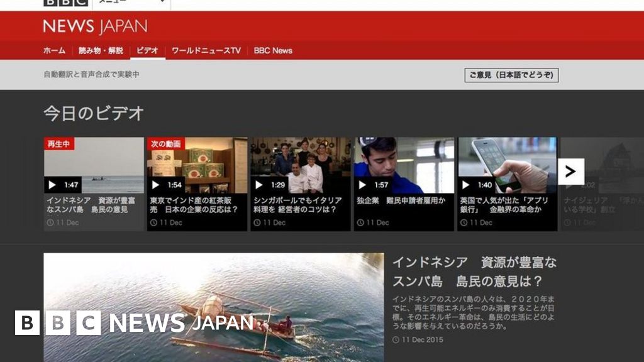Click the play icon on the 東京でインド産の紅茶販売 video
Screen dimensions: 644x362
155,185
